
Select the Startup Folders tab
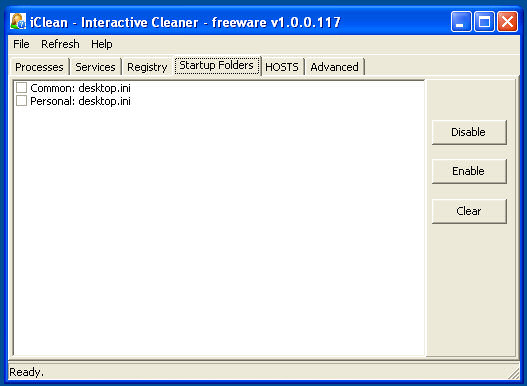tap(216, 65)
